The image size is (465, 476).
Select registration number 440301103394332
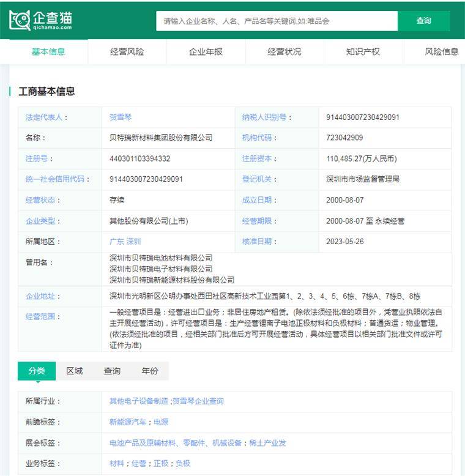click(140, 158)
